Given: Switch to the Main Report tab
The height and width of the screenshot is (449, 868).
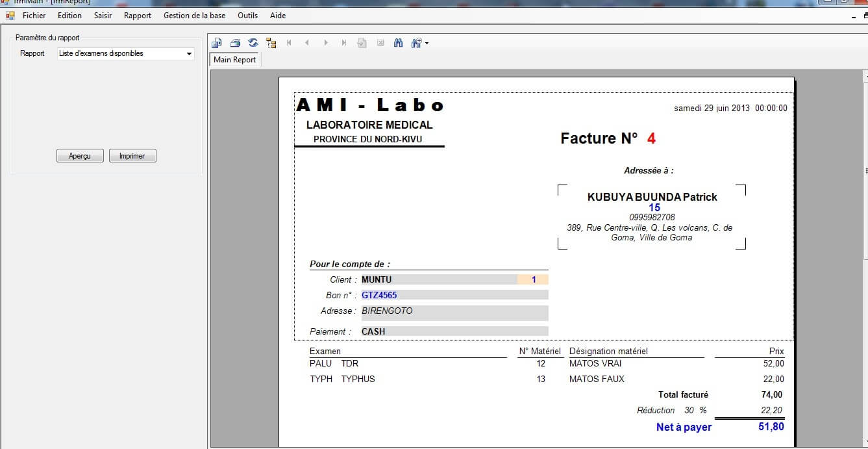Looking at the screenshot, I should click(x=234, y=58).
